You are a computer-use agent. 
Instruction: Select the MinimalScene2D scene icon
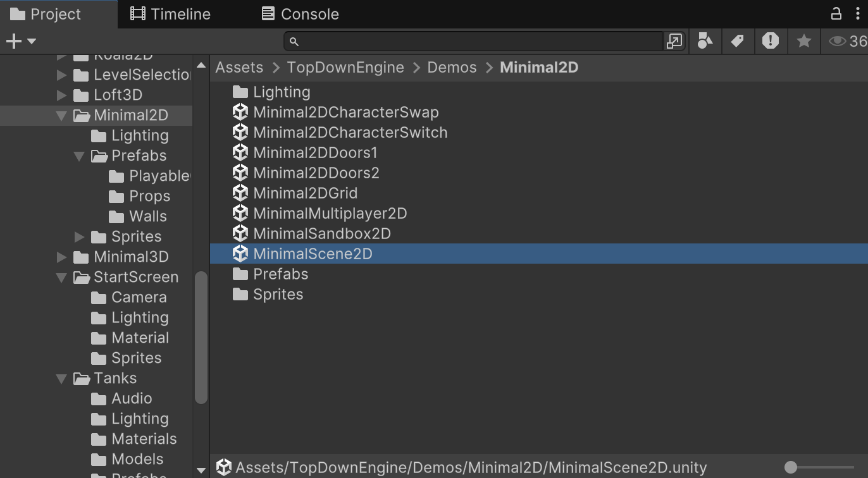click(x=240, y=254)
